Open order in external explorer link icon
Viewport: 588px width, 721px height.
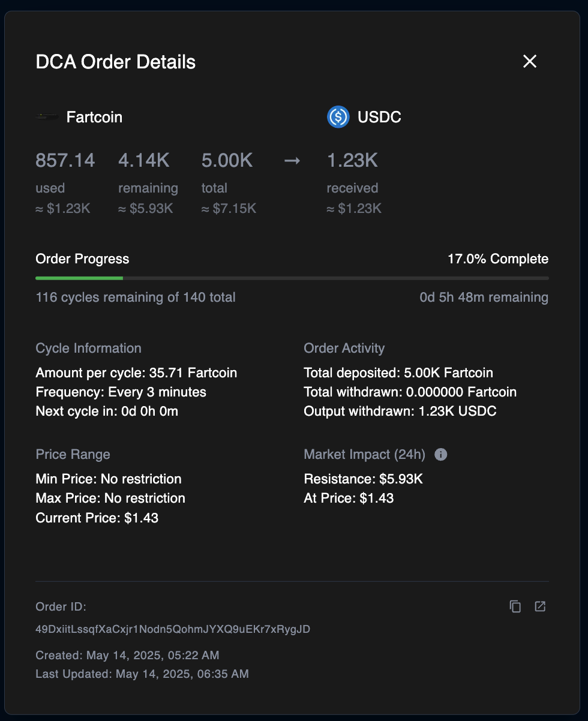(540, 606)
